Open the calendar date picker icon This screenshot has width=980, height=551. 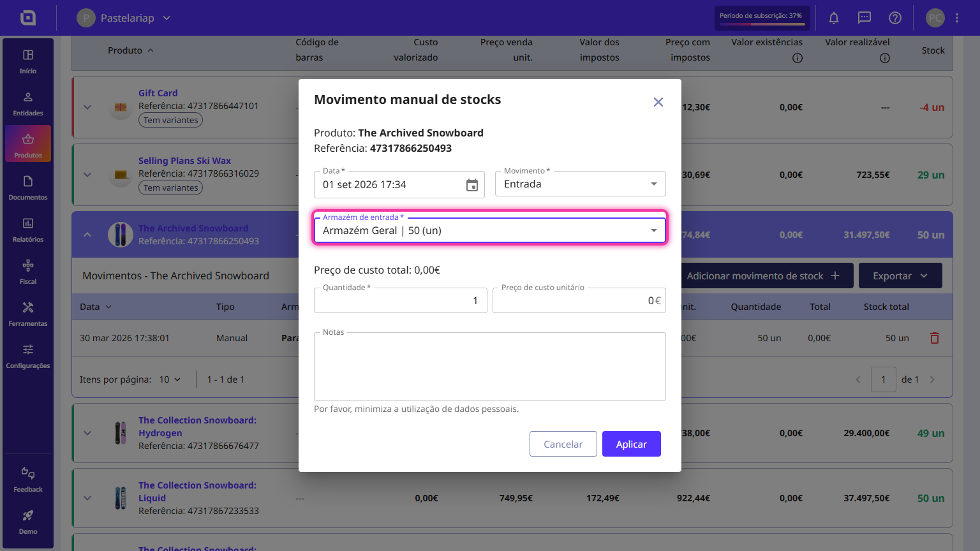[471, 185]
